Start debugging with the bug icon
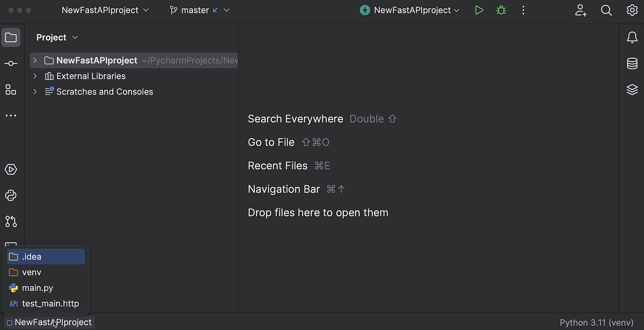 click(x=501, y=10)
